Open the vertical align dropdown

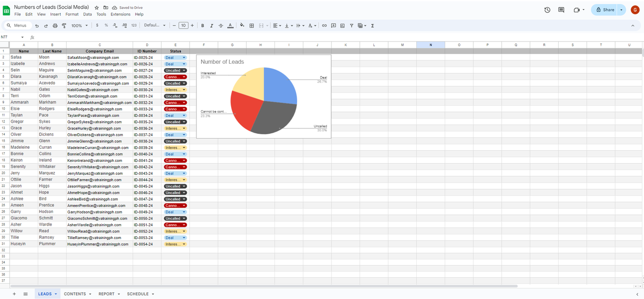288,26
